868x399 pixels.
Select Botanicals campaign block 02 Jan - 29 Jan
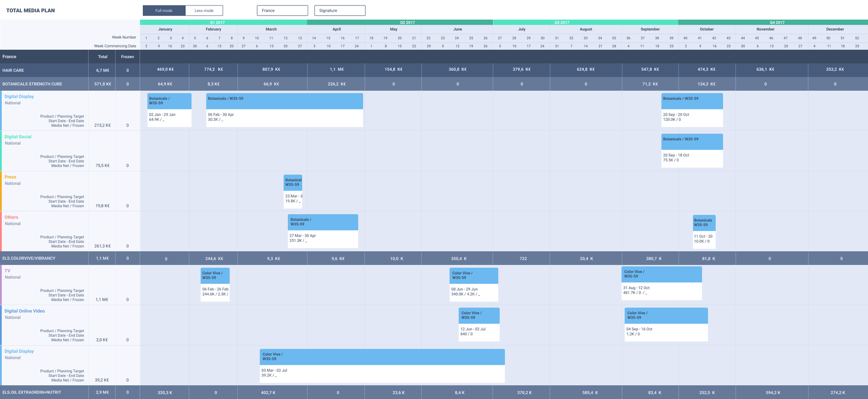[x=170, y=110]
